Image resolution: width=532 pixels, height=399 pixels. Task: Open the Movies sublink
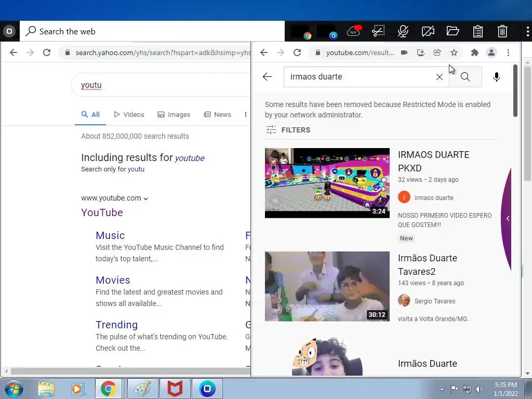point(113,280)
